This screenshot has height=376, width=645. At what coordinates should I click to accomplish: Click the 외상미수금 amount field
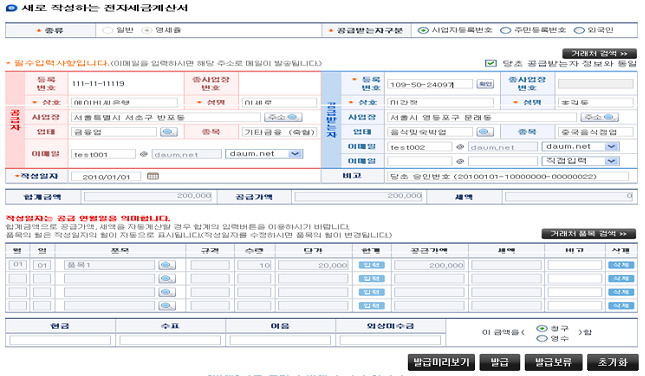(390, 340)
